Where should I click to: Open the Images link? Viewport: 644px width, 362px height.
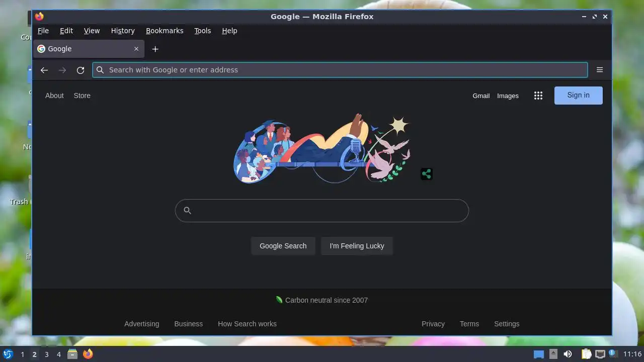pos(508,96)
